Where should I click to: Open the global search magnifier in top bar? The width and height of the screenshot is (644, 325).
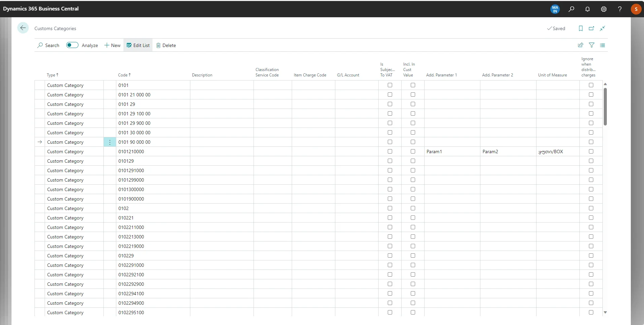tap(571, 9)
